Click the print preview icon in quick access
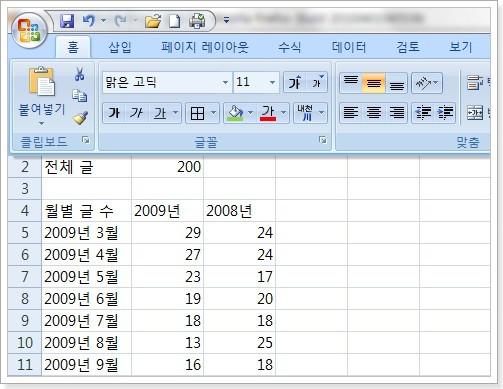The width and height of the screenshot is (503, 389). 197,21
